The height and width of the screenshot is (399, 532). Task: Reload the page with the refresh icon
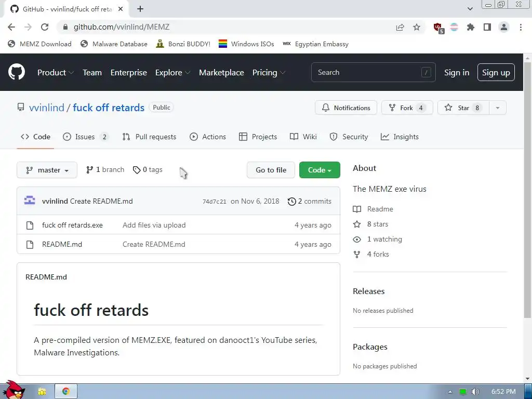click(45, 27)
